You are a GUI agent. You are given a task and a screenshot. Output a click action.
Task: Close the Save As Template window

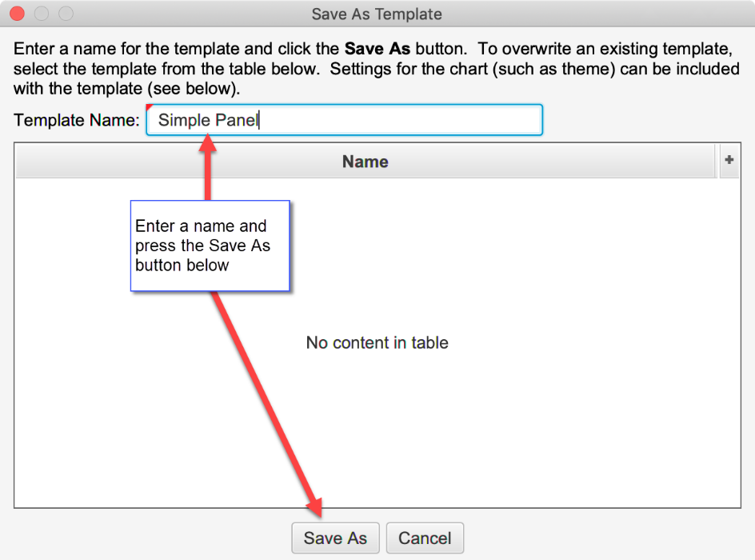[x=16, y=14]
